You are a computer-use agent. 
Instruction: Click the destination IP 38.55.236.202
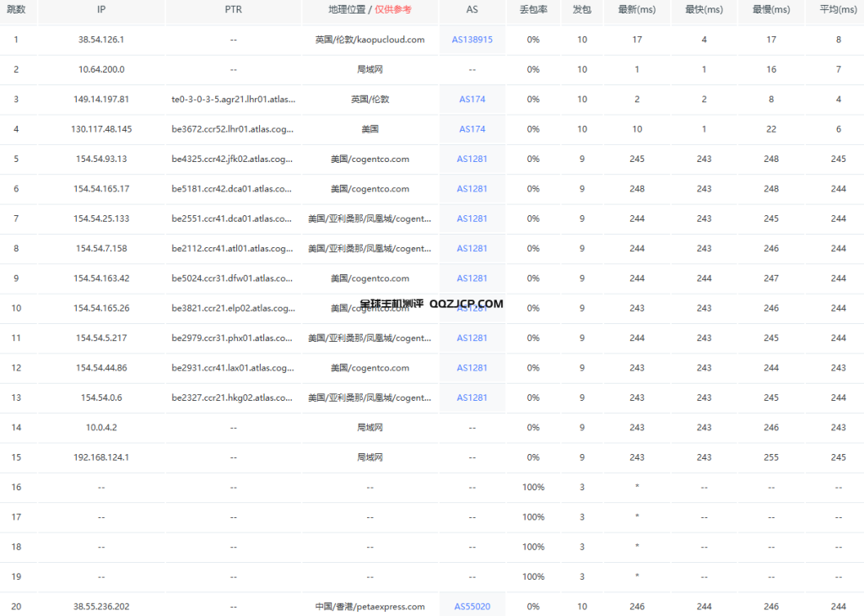101,606
